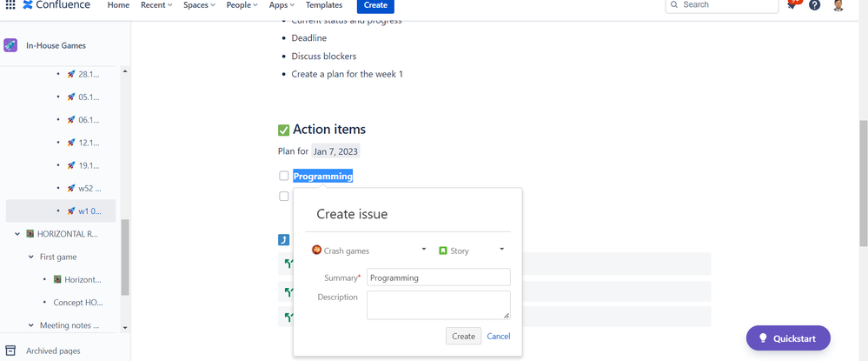Click the rocket icon next to w52
The image size is (868, 361).
coord(71,188)
